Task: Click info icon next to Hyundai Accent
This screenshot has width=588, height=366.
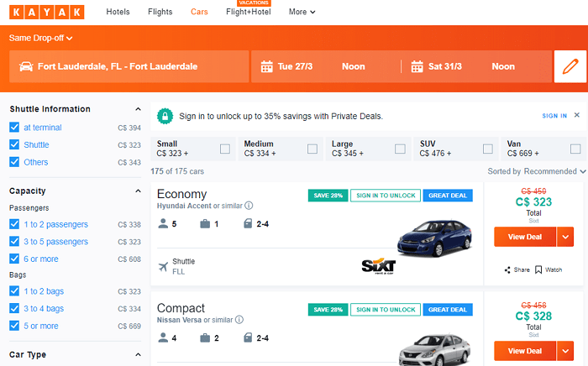Action: click(x=249, y=206)
